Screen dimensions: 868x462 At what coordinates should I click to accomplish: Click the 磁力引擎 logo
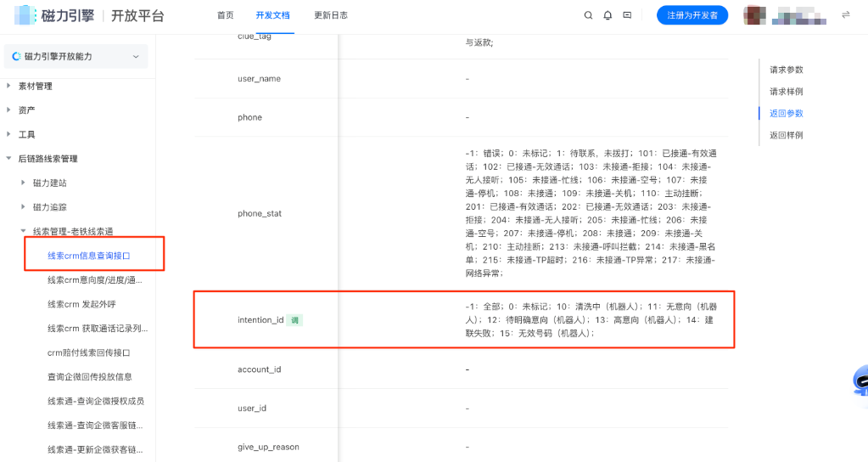[x=54, y=15]
